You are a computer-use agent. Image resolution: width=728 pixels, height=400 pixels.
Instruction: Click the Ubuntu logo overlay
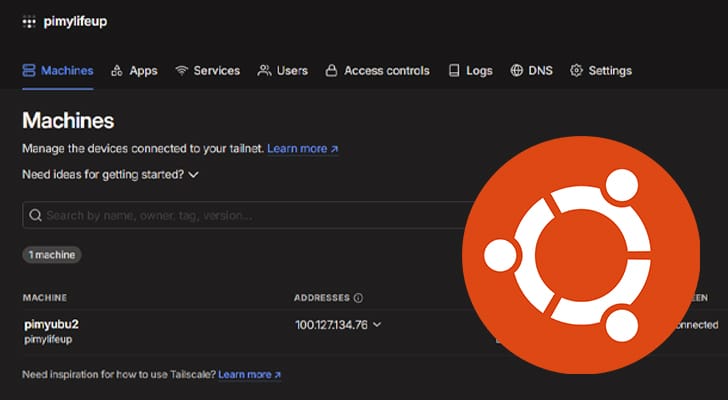coord(581,254)
